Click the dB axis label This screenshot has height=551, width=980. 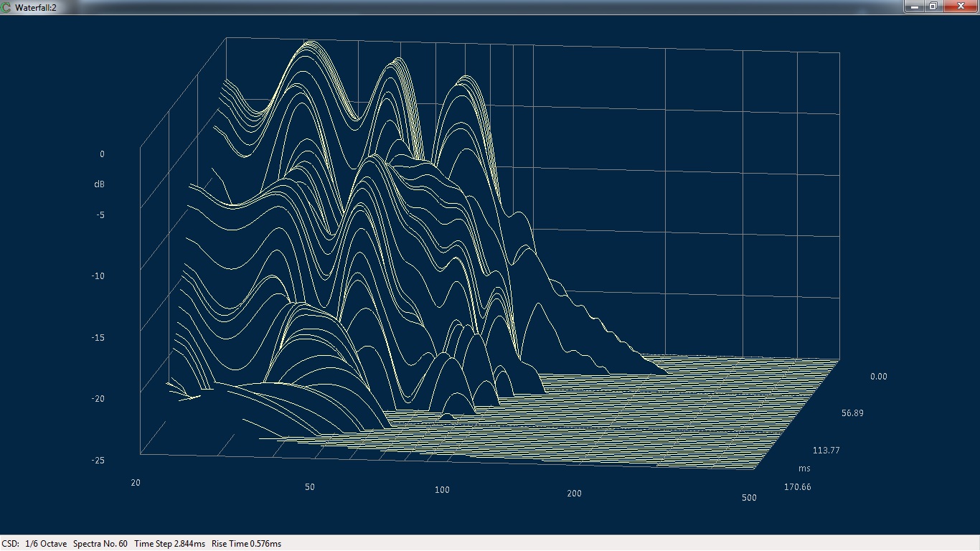[99, 184]
